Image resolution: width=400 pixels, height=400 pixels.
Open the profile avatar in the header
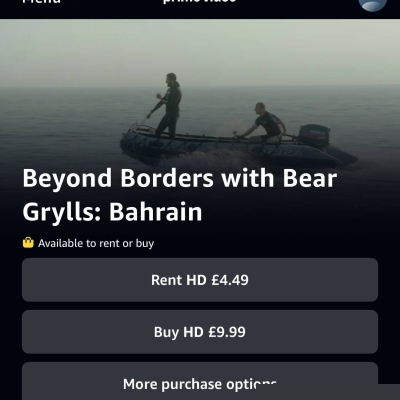pyautogui.click(x=372, y=4)
